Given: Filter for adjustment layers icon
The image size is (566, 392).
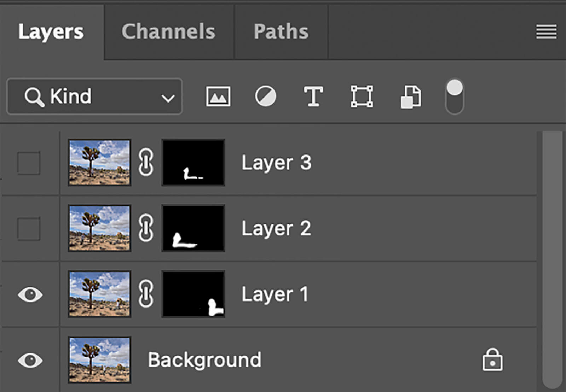Looking at the screenshot, I should coord(265,96).
